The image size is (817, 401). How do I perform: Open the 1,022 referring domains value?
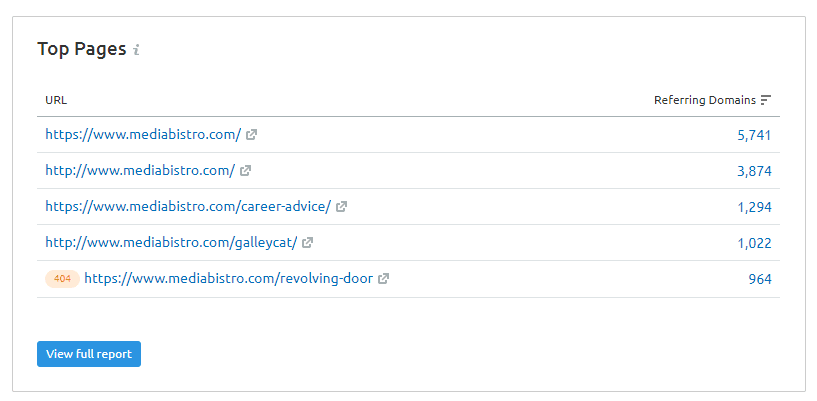click(x=754, y=243)
